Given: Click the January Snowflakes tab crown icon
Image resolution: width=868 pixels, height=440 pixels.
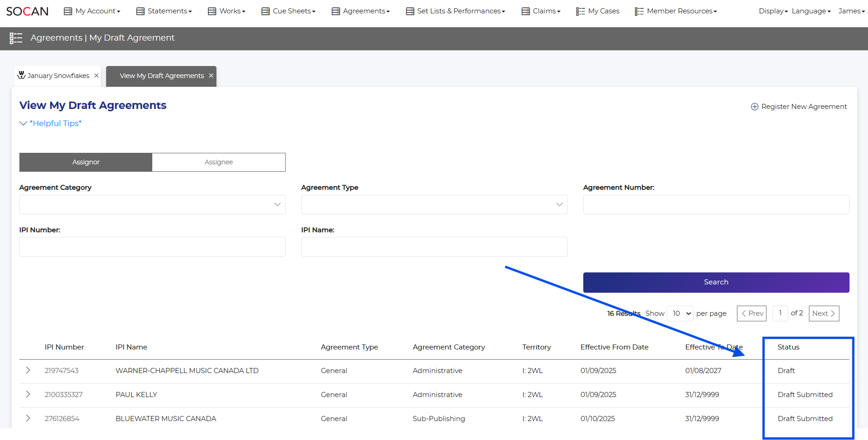Looking at the screenshot, I should point(21,75).
